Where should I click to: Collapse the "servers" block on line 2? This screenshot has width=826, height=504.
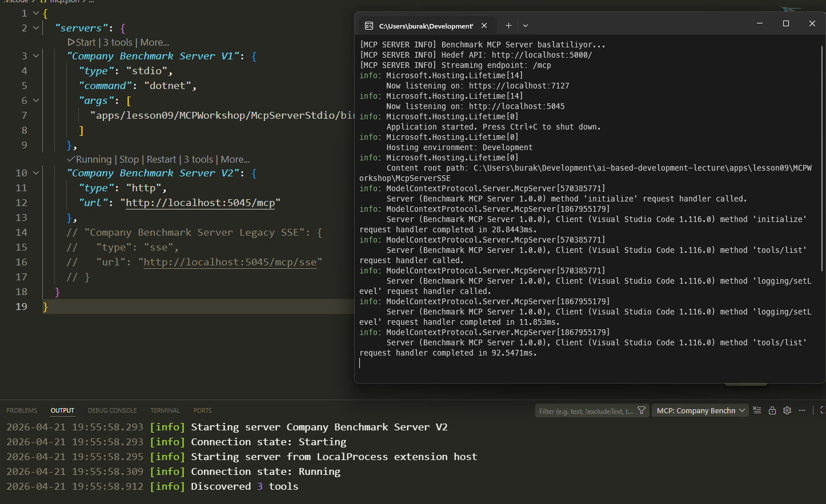(x=36, y=28)
